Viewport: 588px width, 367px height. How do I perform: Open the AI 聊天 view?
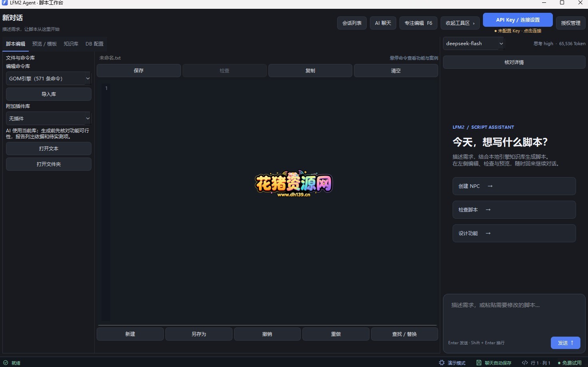click(x=383, y=23)
